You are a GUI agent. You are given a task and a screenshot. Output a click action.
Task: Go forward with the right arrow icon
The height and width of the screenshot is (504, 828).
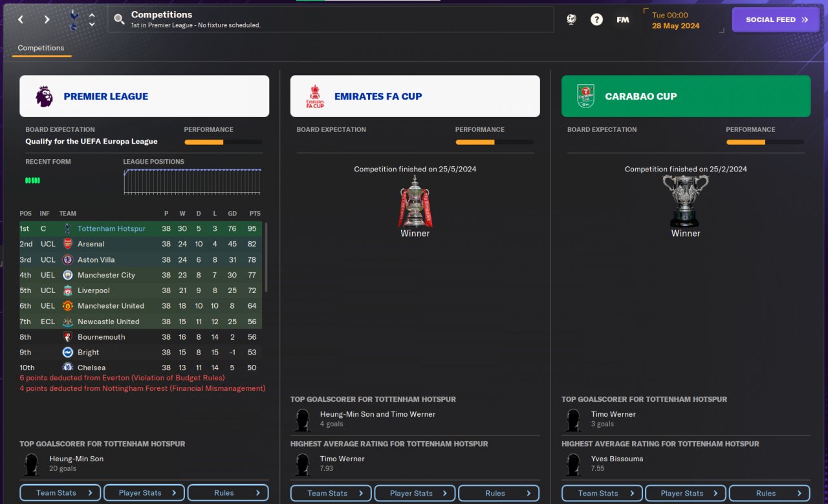tap(47, 19)
